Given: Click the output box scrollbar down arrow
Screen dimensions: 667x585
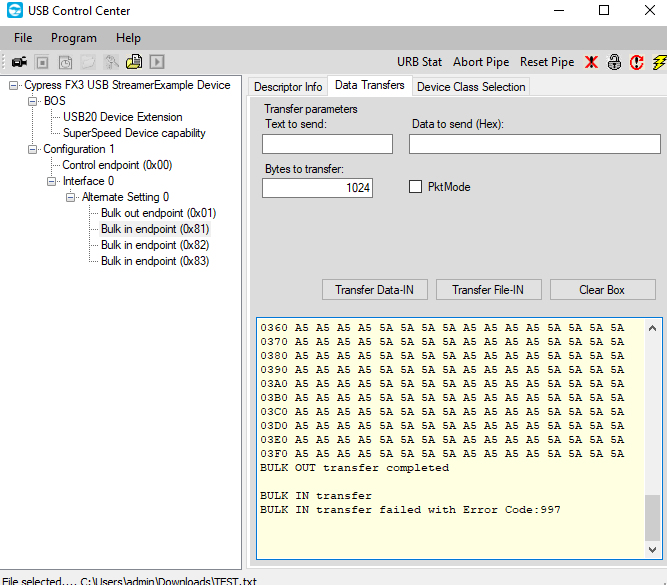Looking at the screenshot, I should (653, 549).
